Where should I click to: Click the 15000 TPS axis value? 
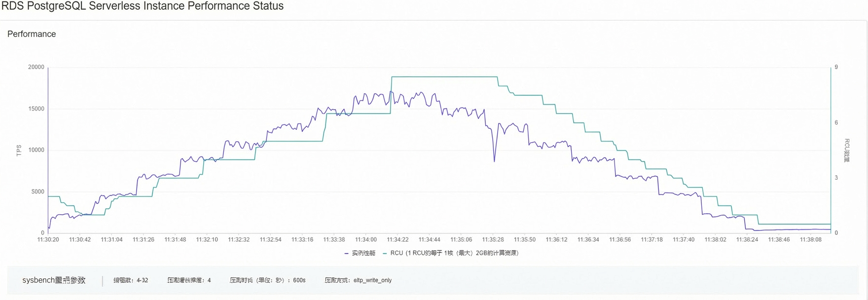[x=36, y=109]
